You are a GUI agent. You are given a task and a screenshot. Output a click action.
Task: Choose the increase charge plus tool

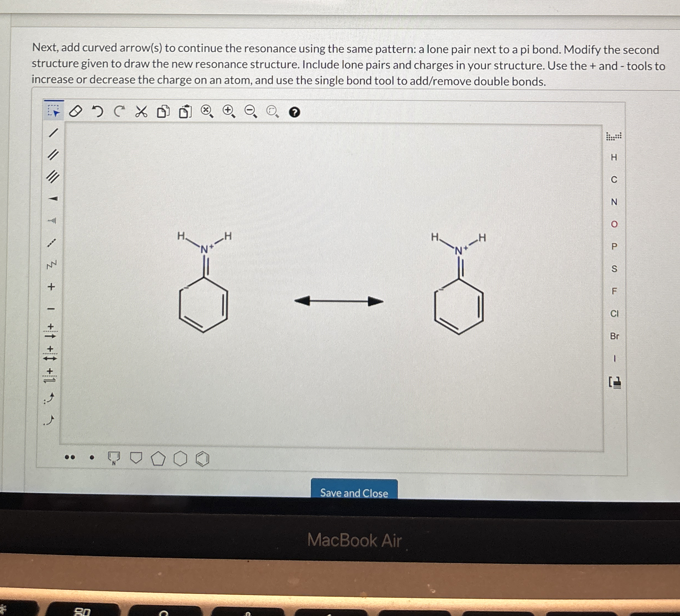(x=51, y=287)
